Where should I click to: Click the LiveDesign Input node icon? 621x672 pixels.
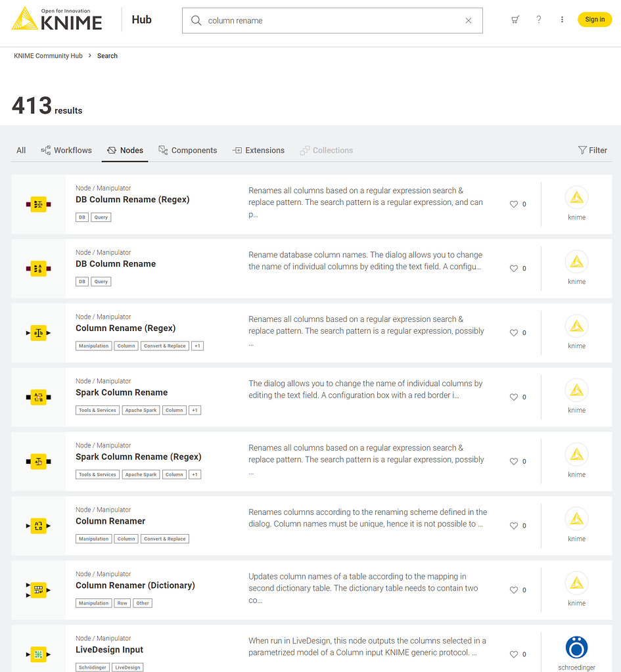point(37,654)
